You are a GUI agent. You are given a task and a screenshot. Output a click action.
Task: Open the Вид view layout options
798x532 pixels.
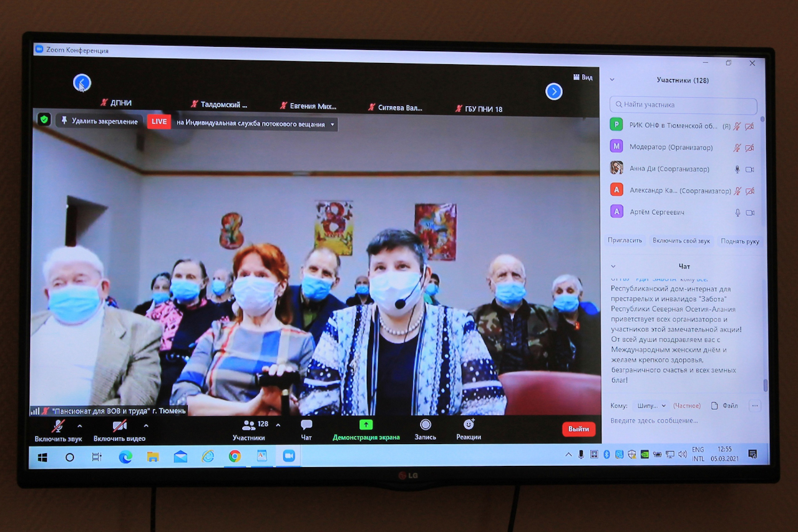click(x=583, y=77)
